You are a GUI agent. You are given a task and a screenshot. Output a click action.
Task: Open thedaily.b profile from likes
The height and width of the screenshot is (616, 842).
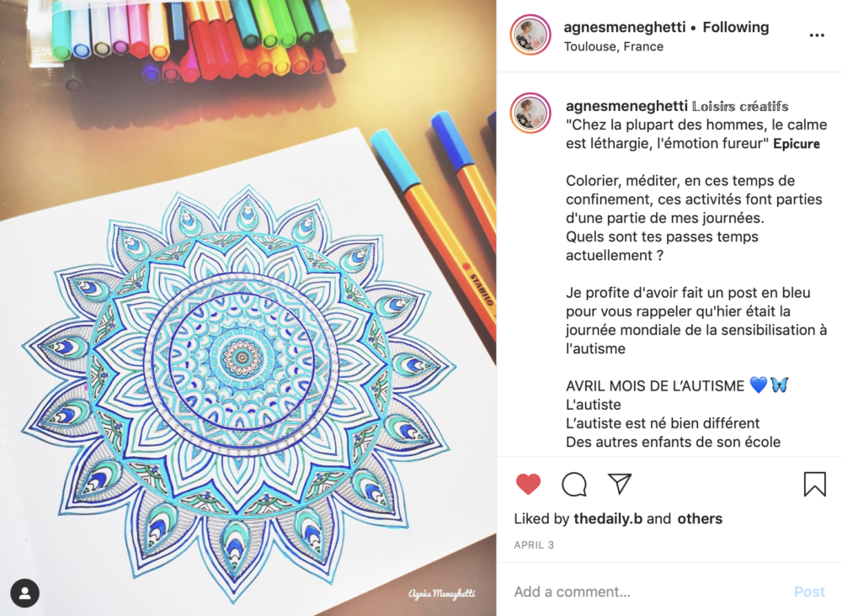608,518
